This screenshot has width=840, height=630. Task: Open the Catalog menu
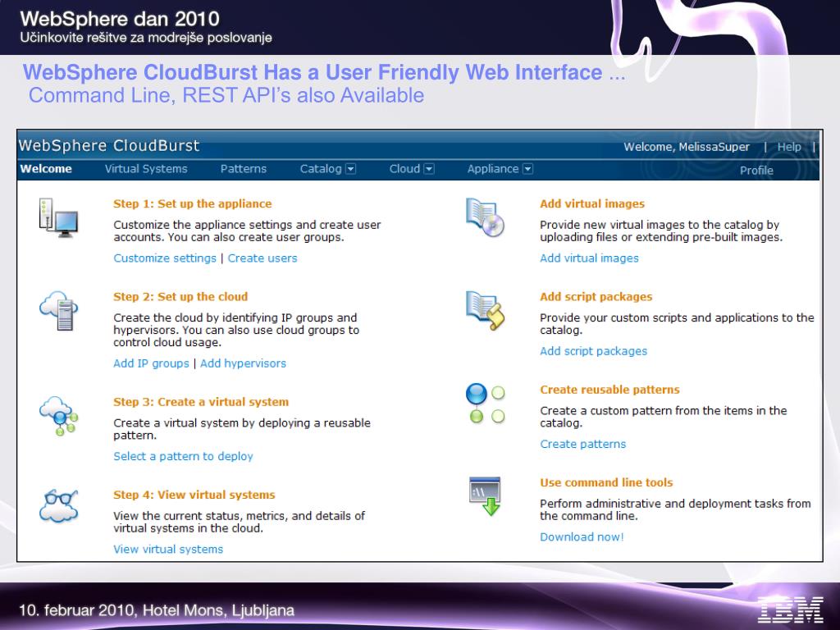[x=321, y=169]
